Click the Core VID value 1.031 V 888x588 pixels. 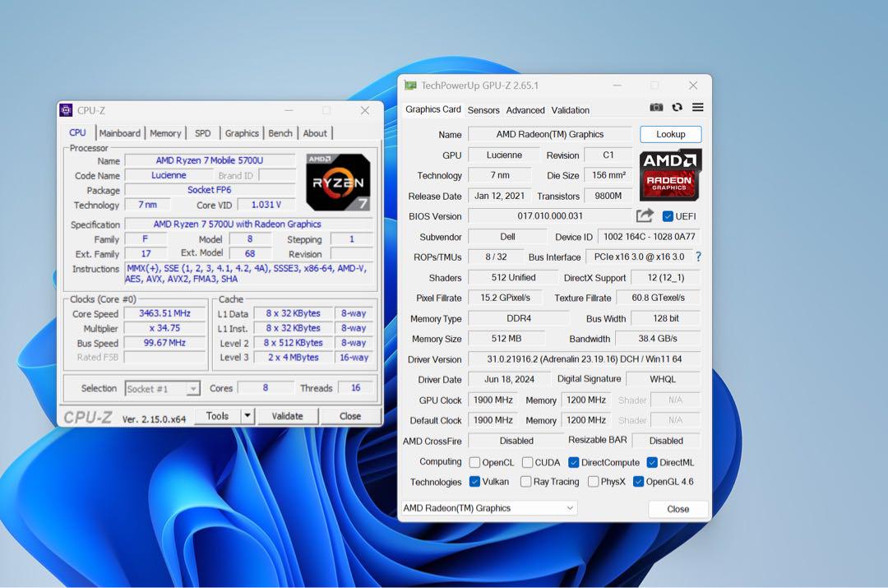coord(266,205)
